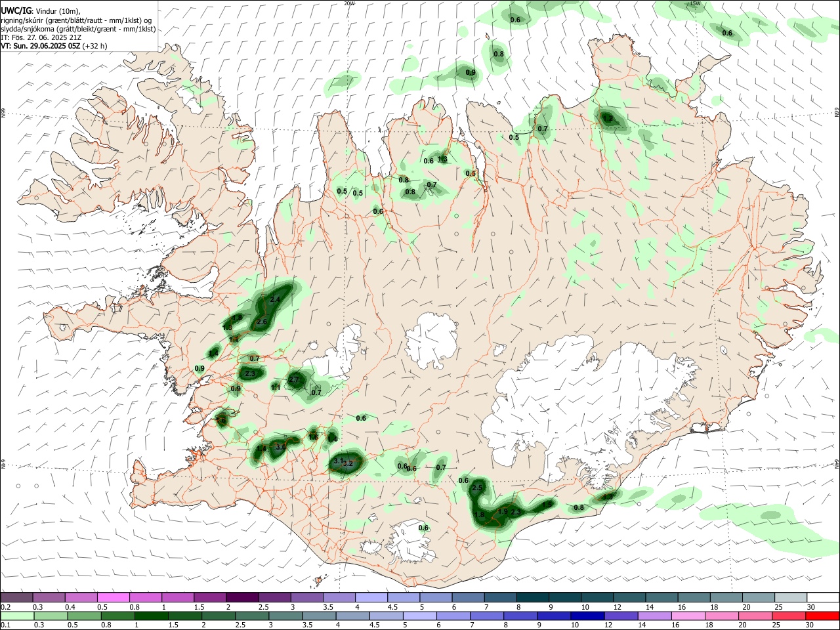Click the IT: Fös. 27. 06. 2025 21Z timestamp
This screenshot has height=630, width=840.
click(41, 37)
